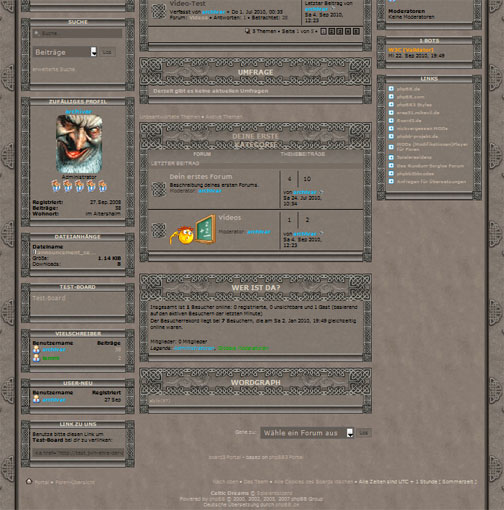Open latest post icon in Videos forum row
The width and height of the screenshot is (504, 510).
tap(321, 233)
